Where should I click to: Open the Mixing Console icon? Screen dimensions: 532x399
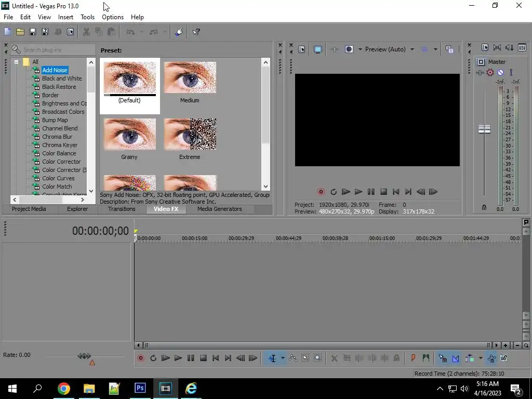click(522, 47)
